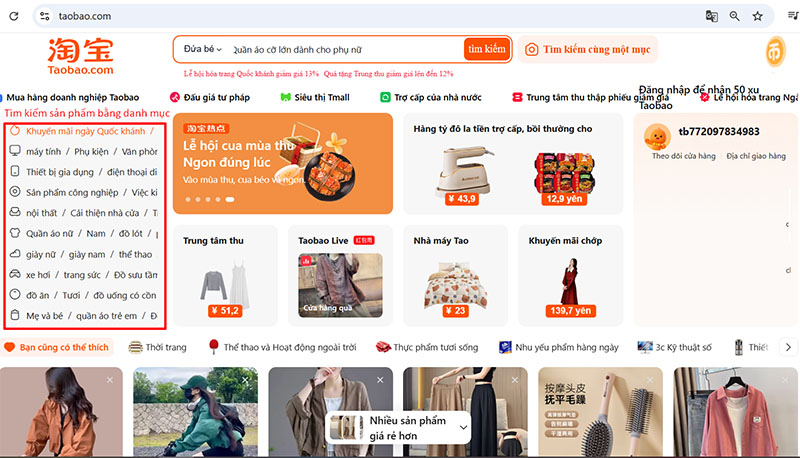
Task: Show more category tabs with right arrow
Action: pyautogui.click(x=788, y=347)
